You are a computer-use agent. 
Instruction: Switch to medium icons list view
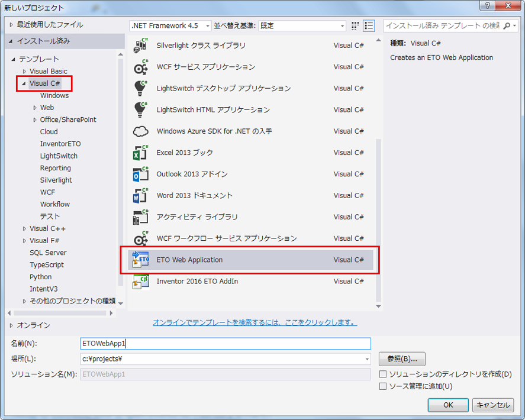369,26
